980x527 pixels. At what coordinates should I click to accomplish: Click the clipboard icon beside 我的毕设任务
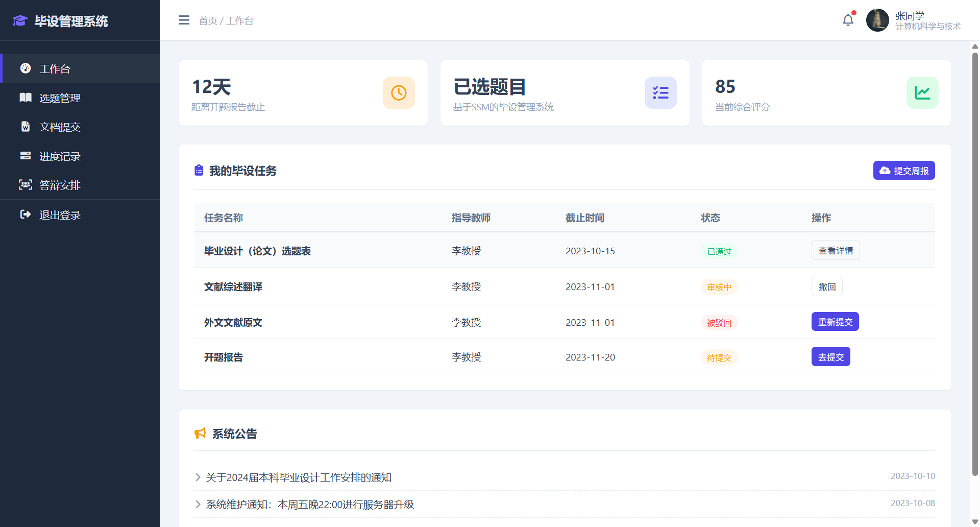click(x=199, y=171)
